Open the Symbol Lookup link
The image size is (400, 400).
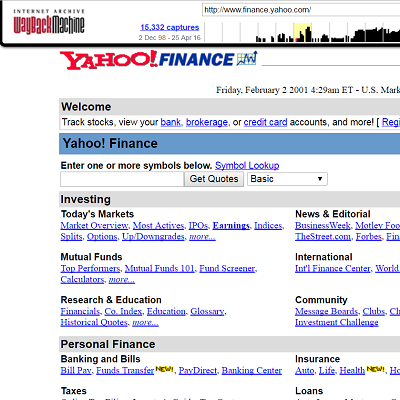[247, 165]
